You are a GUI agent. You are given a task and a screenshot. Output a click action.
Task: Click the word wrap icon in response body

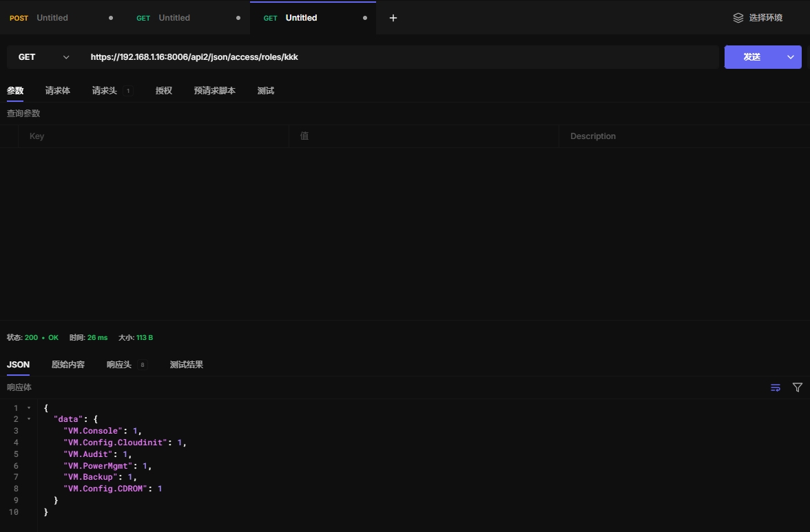pyautogui.click(x=776, y=387)
